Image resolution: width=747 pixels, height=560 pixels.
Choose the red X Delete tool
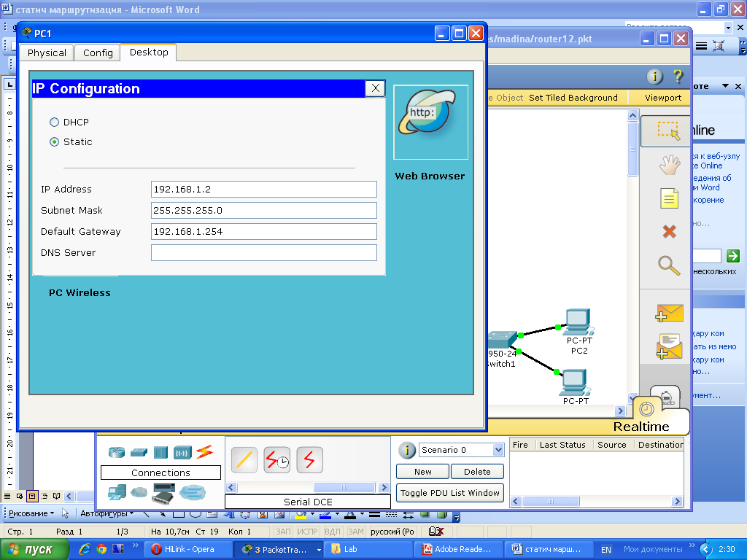[670, 232]
